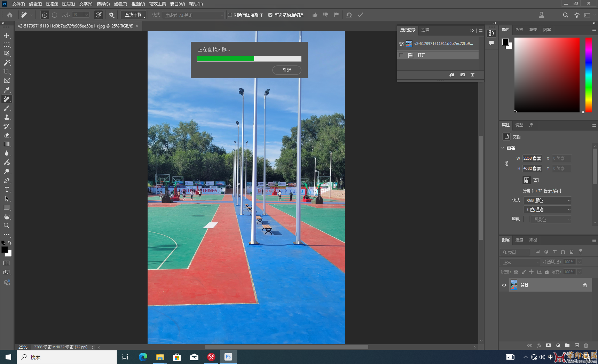
Task: Create new layer in Layers panel
Action: click(x=577, y=345)
